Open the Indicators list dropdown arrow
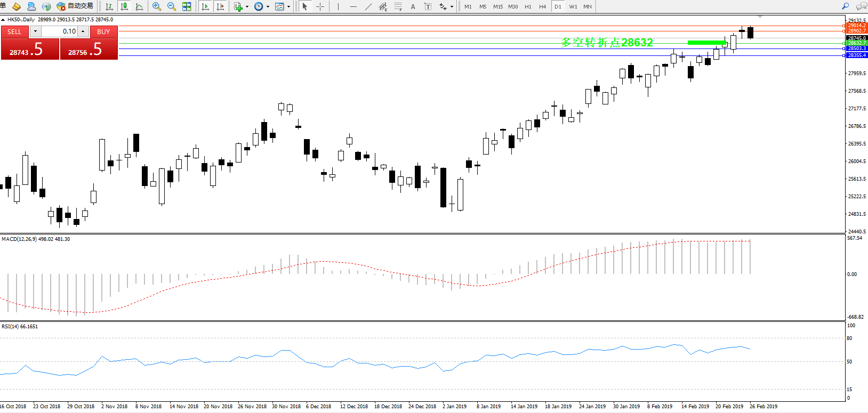The height and width of the screenshot is (413, 868). coord(247,7)
